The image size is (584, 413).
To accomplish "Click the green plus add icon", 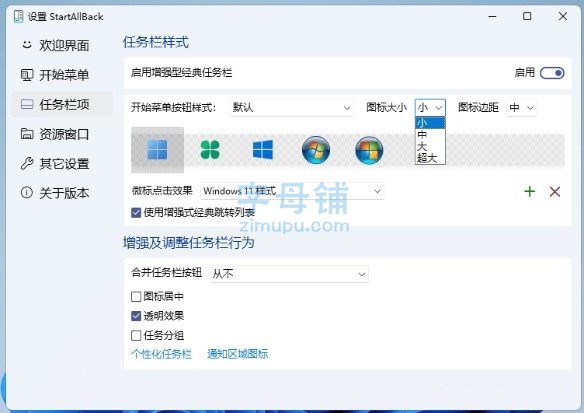I will (529, 191).
